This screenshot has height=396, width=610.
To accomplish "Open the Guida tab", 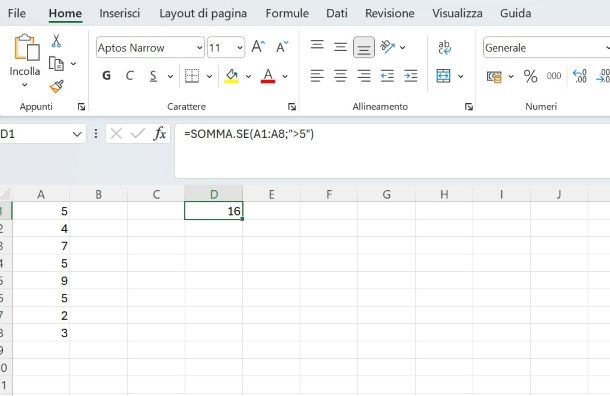I will click(x=515, y=13).
